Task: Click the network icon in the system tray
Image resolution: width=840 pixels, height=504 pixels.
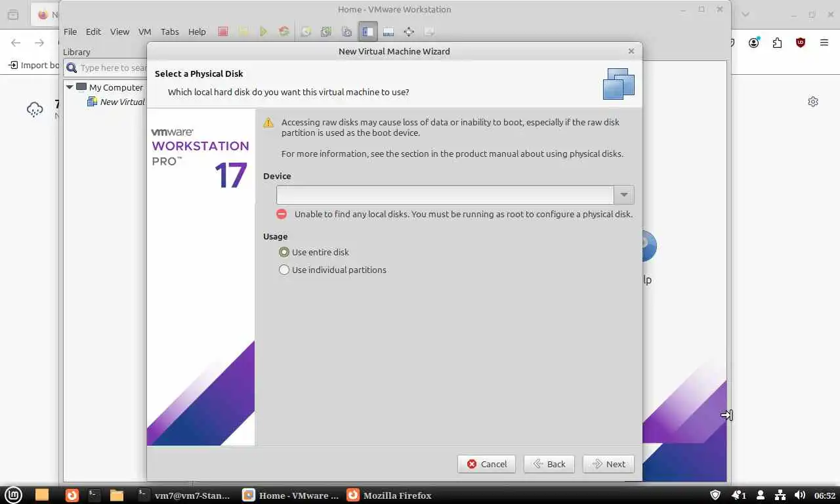Action: tap(780, 495)
